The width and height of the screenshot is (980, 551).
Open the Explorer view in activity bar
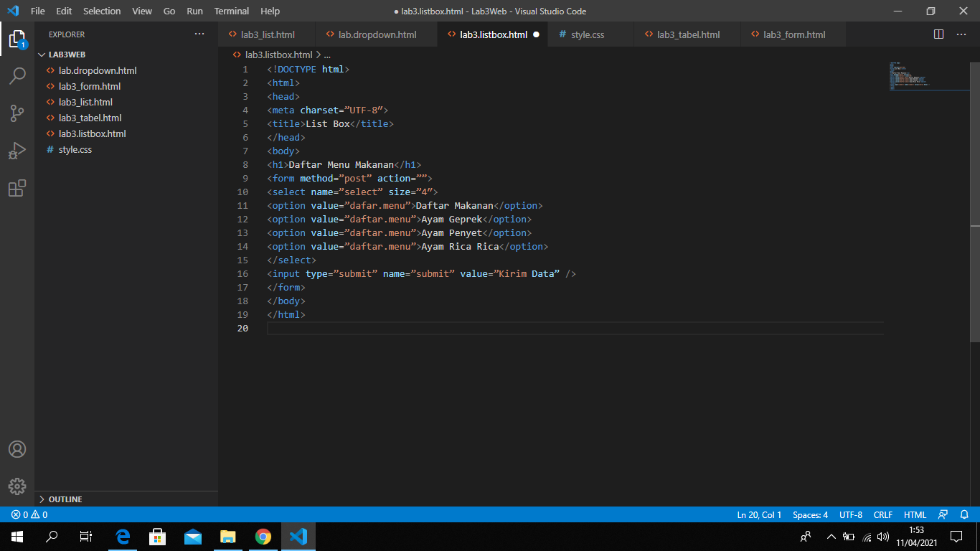[x=17, y=39]
